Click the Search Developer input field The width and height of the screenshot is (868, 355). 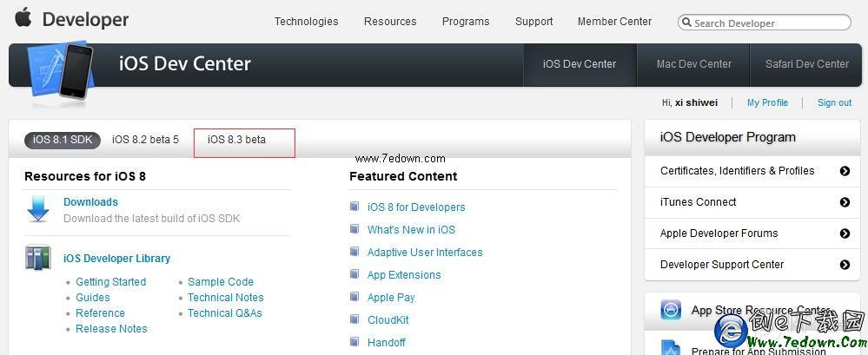pyautogui.click(x=769, y=23)
